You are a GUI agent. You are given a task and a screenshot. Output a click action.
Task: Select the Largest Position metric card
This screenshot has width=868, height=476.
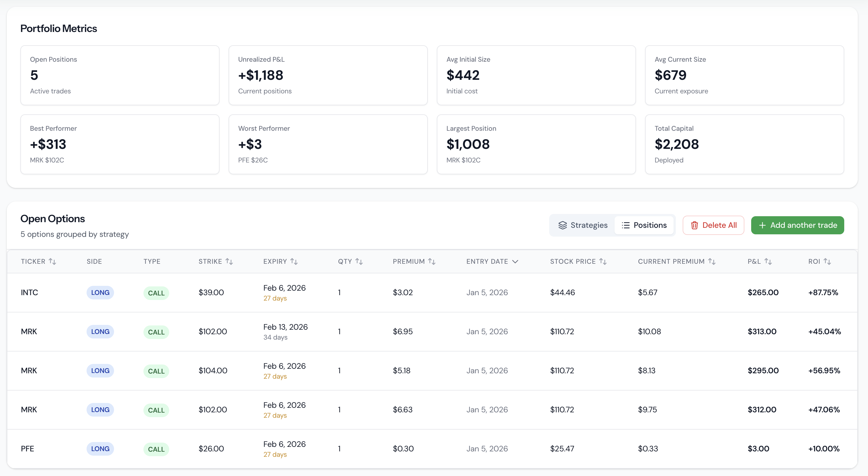coord(536,144)
